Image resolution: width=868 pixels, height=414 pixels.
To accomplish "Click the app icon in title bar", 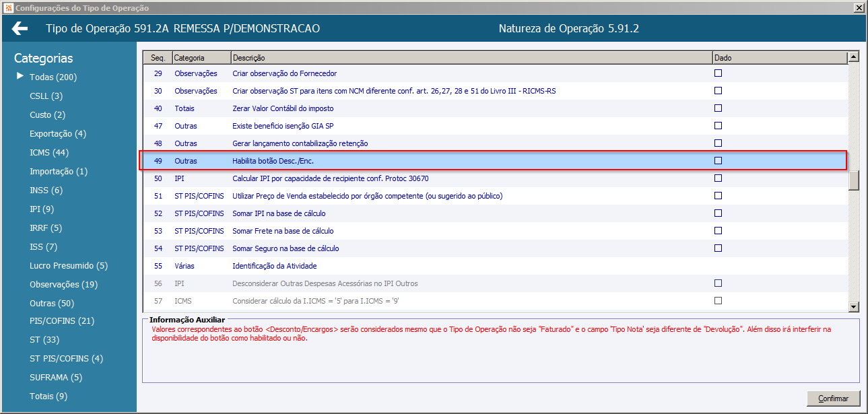I will point(8,8).
